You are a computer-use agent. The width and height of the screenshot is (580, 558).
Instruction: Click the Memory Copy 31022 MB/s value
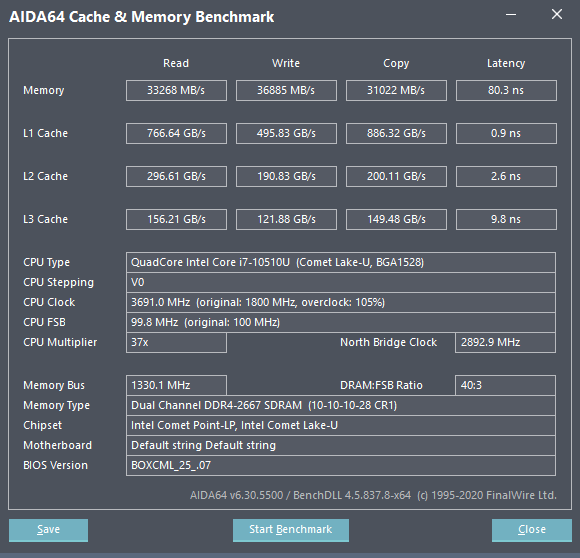tap(396, 90)
